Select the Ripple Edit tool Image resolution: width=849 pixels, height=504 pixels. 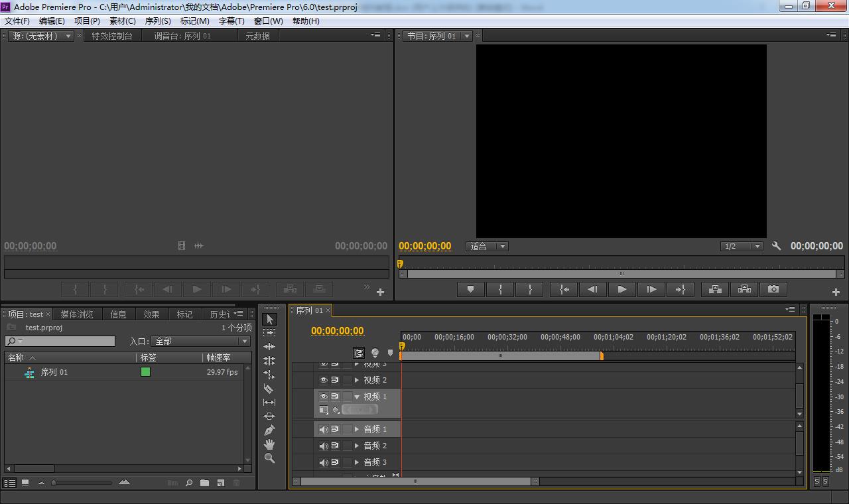click(269, 347)
